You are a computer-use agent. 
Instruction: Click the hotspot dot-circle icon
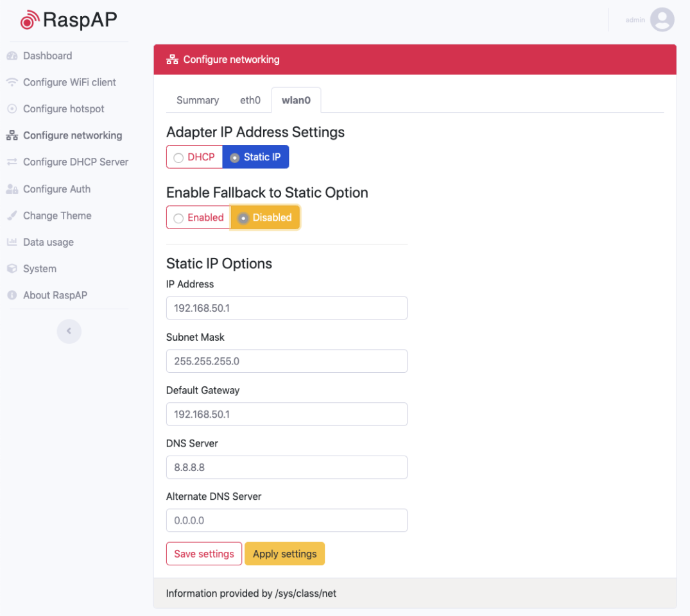click(x=12, y=108)
